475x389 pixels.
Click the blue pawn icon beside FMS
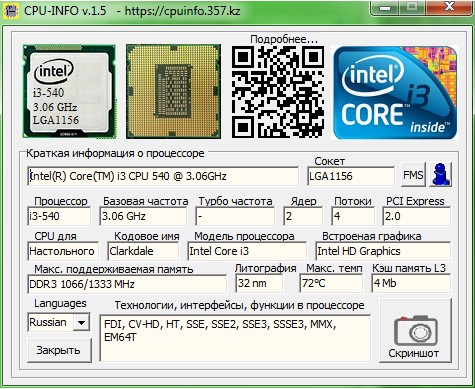[x=441, y=174]
